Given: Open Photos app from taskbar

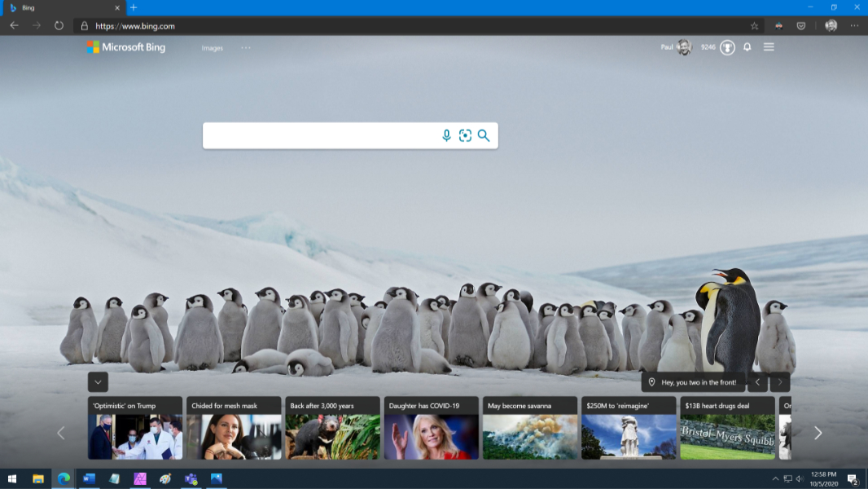Looking at the screenshot, I should pos(217,479).
